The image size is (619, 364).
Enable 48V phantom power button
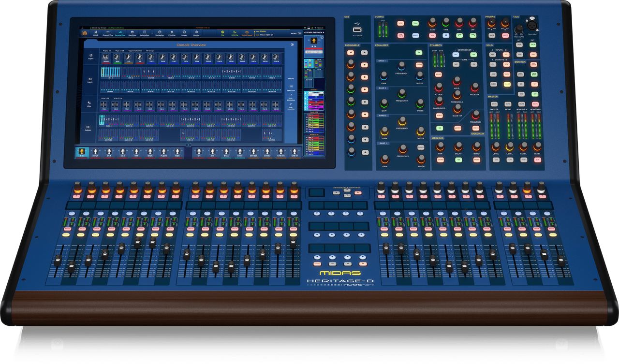point(432,35)
